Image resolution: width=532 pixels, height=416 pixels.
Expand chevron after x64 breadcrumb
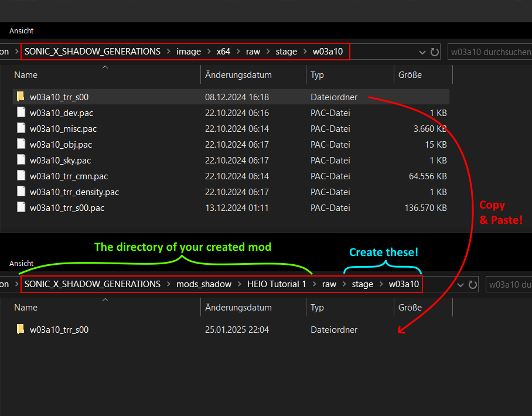tap(238, 52)
